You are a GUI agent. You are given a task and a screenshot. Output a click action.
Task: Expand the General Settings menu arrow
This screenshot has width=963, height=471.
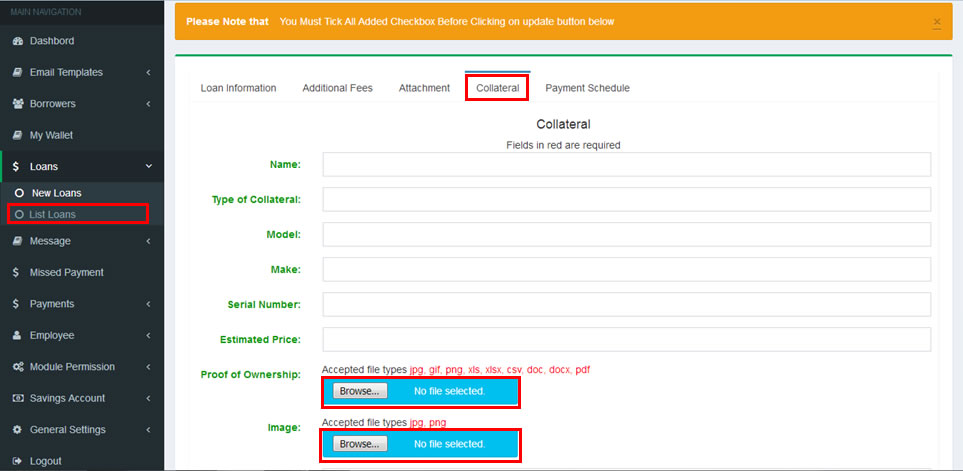[x=148, y=430]
